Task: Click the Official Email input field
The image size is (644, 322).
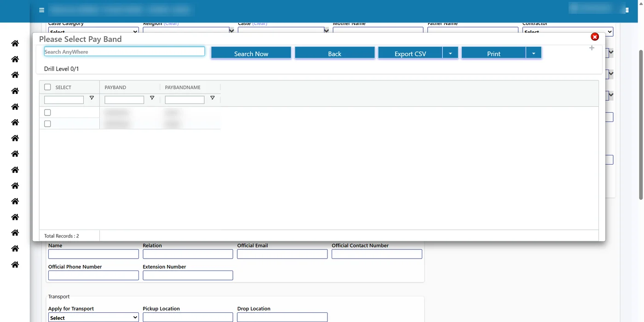Action: click(282, 254)
